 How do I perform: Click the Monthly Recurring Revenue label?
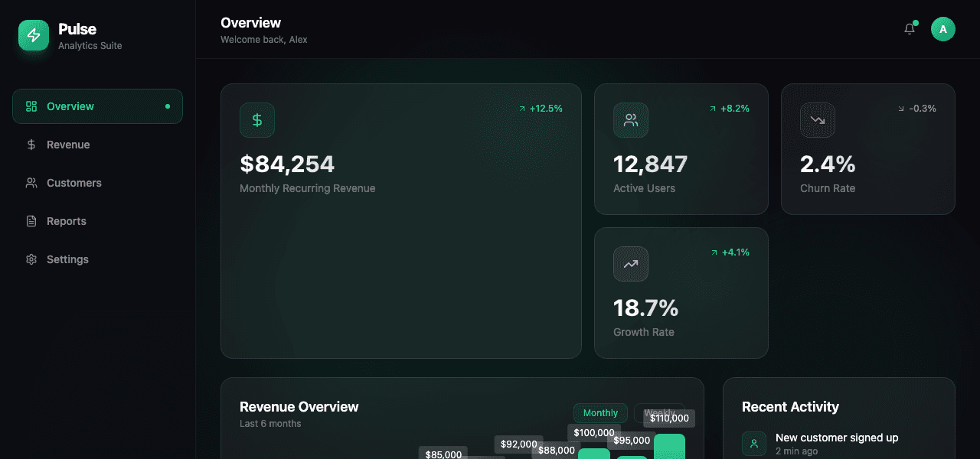[308, 188]
